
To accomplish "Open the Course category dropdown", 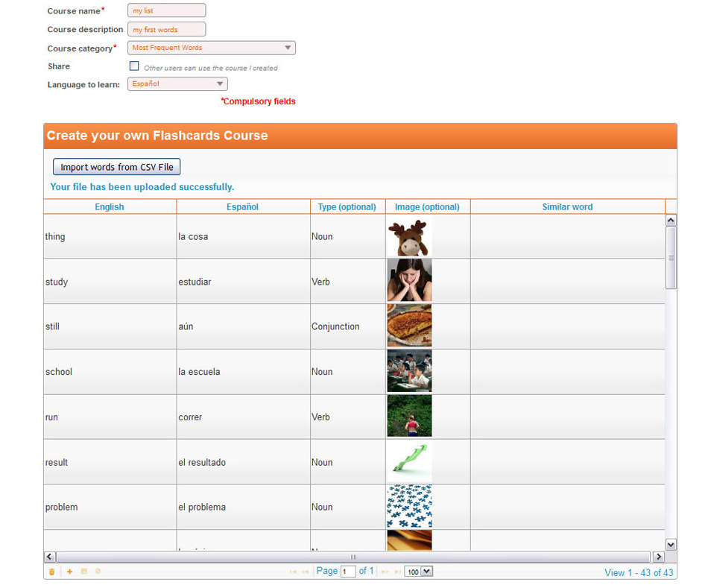I will point(212,48).
